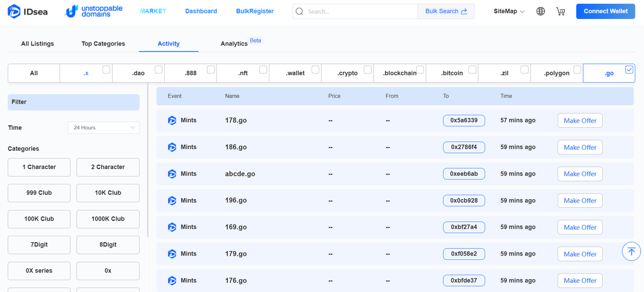Click Make Offer for 176.go
Viewport: 644px width, 292px height.
pyautogui.click(x=580, y=280)
